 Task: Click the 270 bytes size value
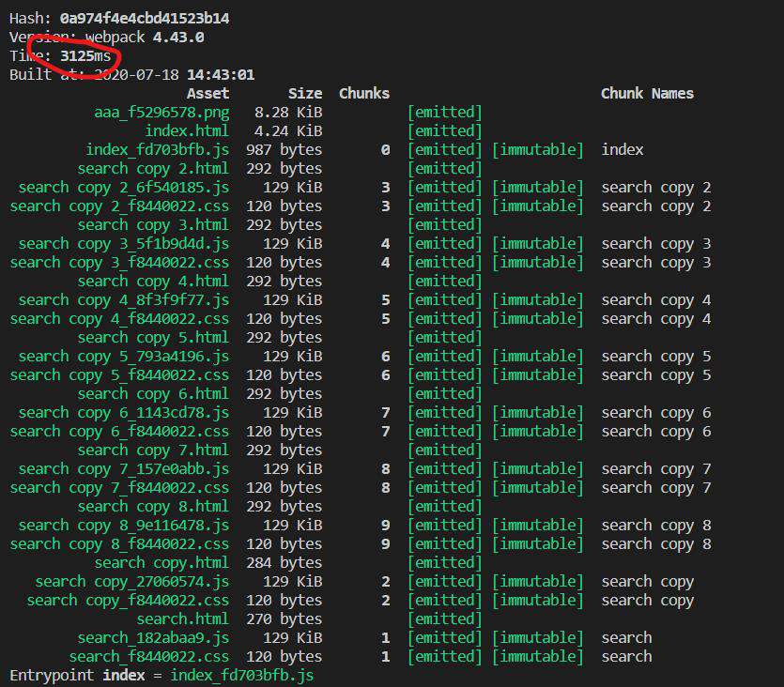284,619
